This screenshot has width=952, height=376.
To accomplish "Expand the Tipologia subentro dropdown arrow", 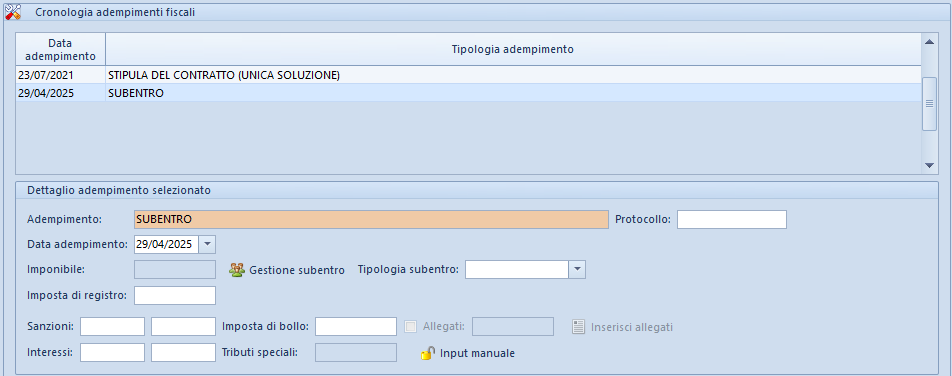I will [x=577, y=270].
